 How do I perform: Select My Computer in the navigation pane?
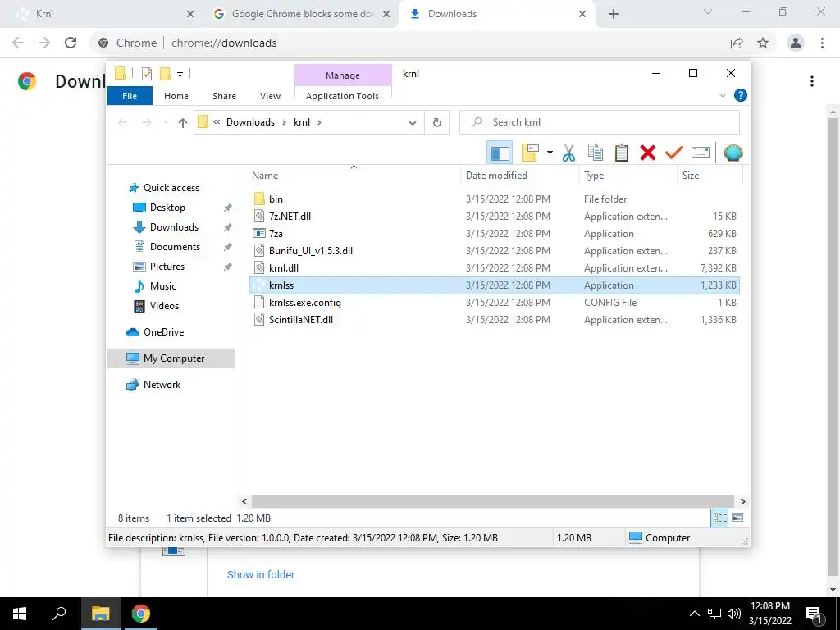click(171, 358)
